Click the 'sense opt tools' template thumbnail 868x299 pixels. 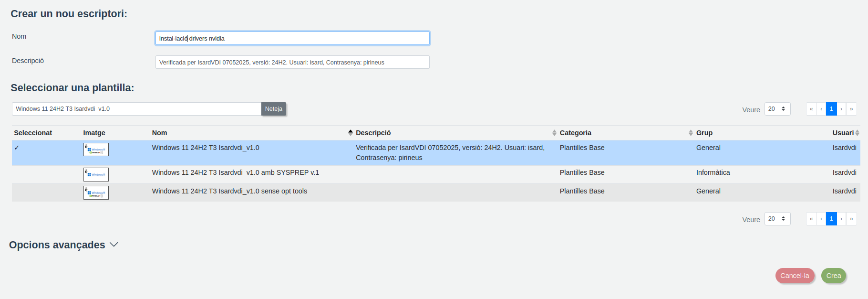(96, 192)
